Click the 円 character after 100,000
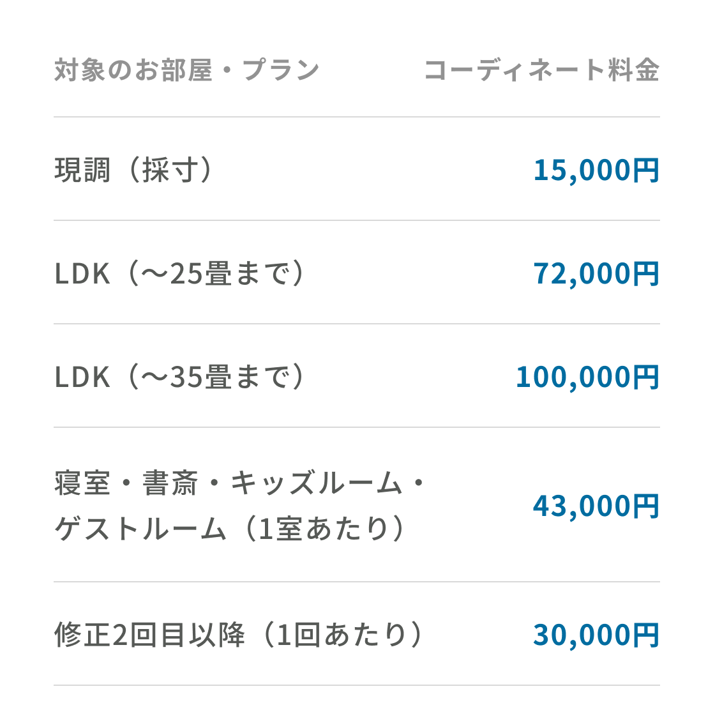Image resolution: width=715 pixels, height=728 pixels. click(646, 377)
